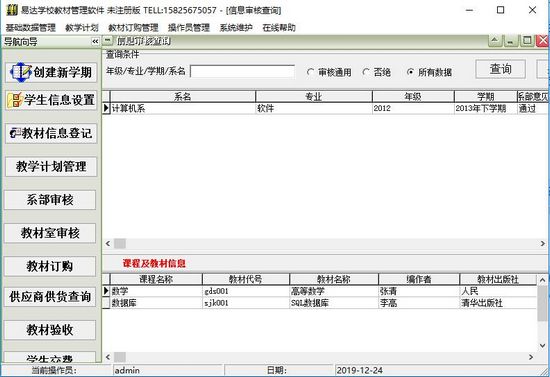Open the 系统维护 menu
This screenshot has height=377, width=550.
(x=236, y=28)
